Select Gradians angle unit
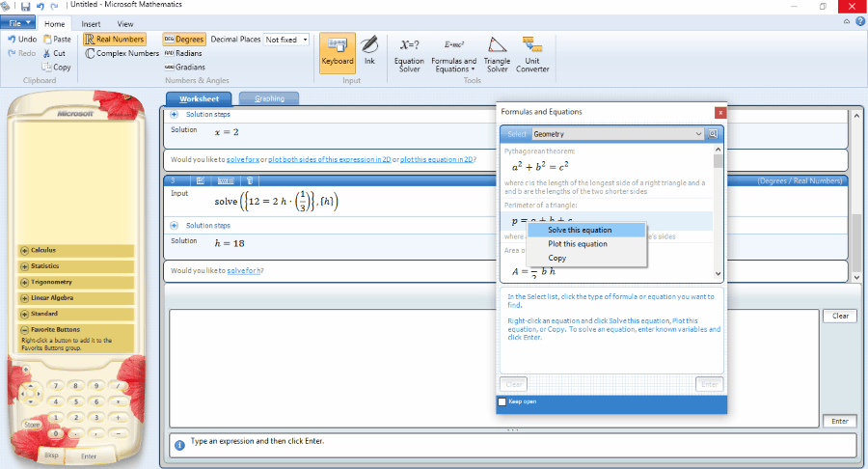Viewport: 868px width, 469px height. tap(185, 67)
